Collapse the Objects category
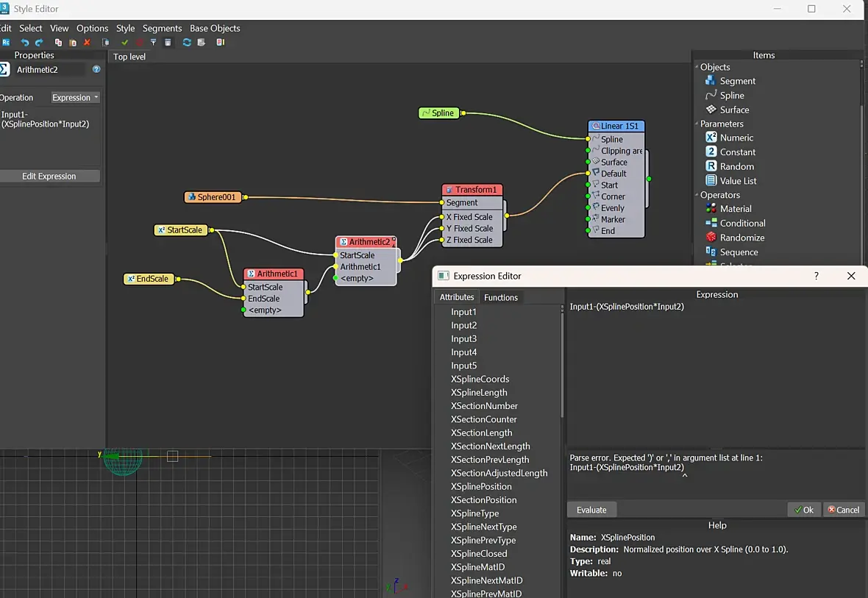The height and width of the screenshot is (598, 868). [x=697, y=67]
